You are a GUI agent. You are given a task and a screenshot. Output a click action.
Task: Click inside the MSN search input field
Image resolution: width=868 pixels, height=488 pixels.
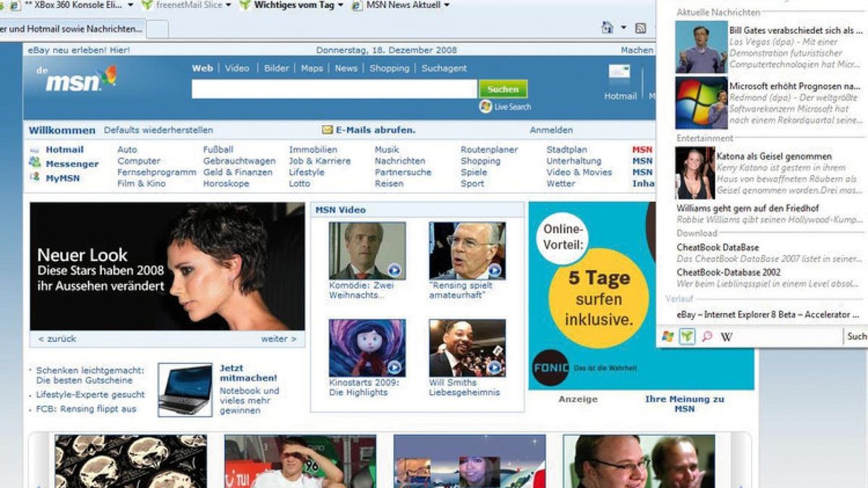333,89
